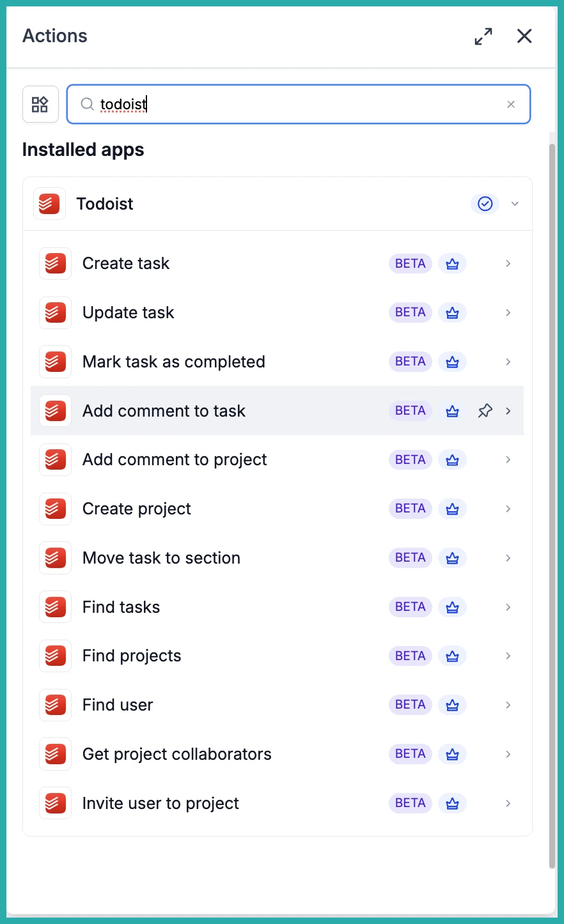Click the premium crown on Update task
The height and width of the screenshot is (924, 564).
[x=452, y=312]
